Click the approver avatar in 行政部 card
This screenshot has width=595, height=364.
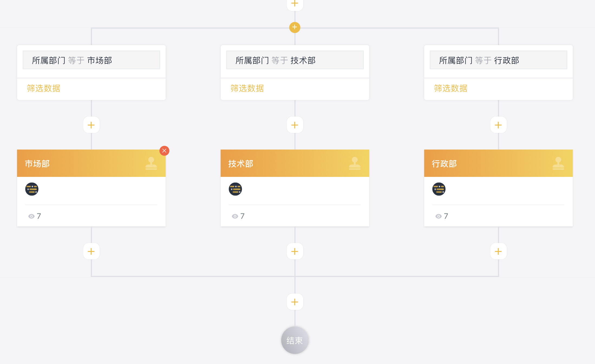pos(439,189)
